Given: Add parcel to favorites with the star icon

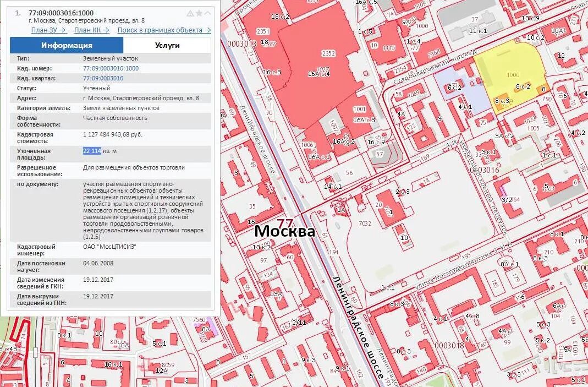Looking at the screenshot, I should click(x=199, y=14).
